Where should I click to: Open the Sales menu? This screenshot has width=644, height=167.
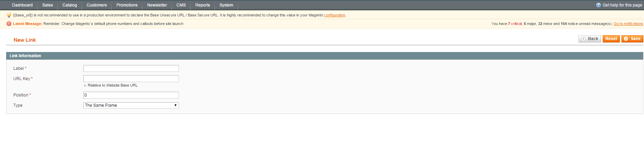pos(47,5)
